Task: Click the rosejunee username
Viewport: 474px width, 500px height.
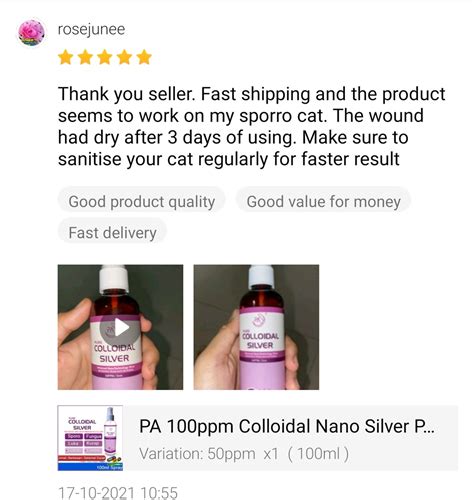Action: coord(91,29)
